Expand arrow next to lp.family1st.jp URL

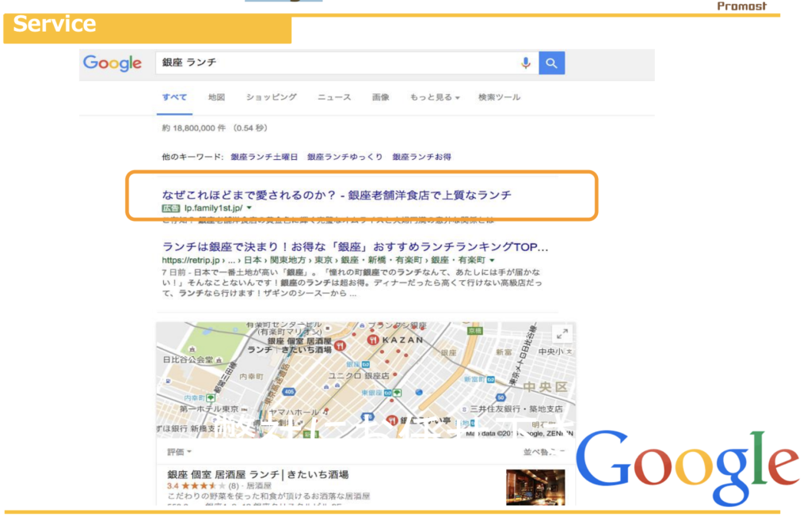[249, 207]
